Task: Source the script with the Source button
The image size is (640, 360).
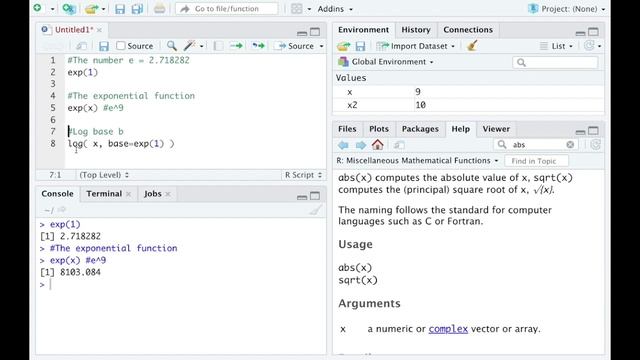Action: point(296,46)
